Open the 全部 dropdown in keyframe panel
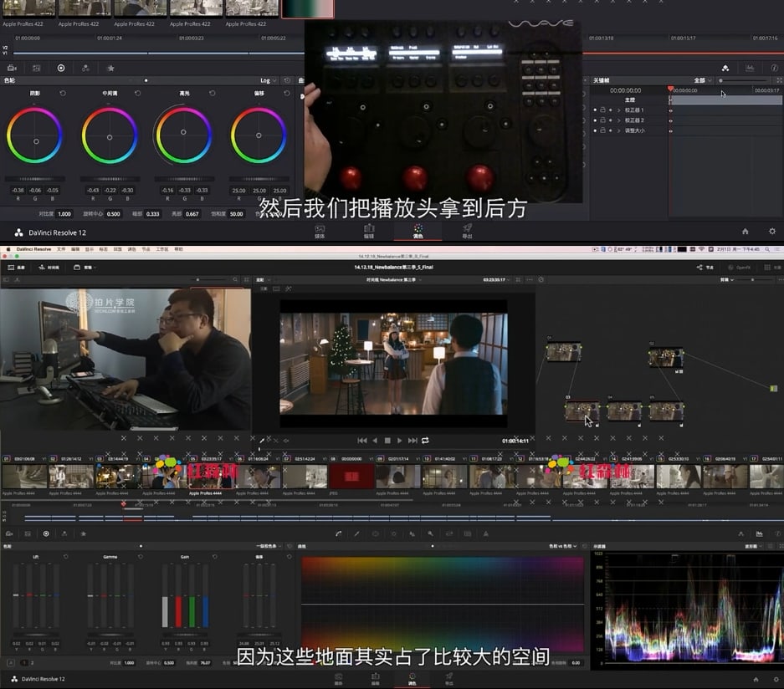Screen dimensions: 784x689 click(x=703, y=80)
